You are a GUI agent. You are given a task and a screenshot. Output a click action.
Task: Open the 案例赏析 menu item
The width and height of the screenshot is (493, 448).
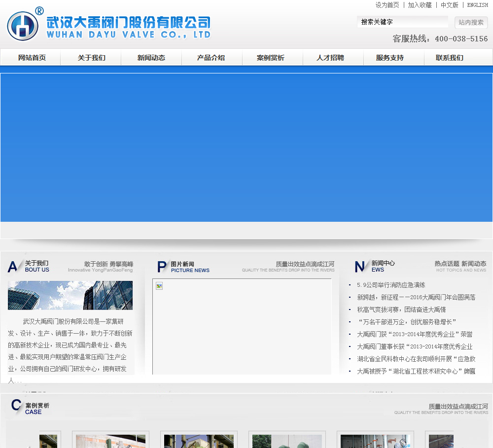270,58
